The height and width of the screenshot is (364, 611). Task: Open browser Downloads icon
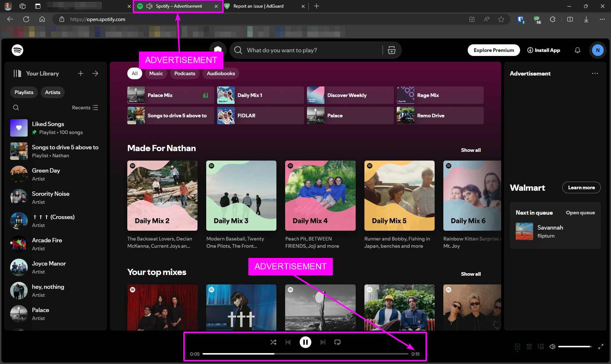pyautogui.click(x=586, y=19)
